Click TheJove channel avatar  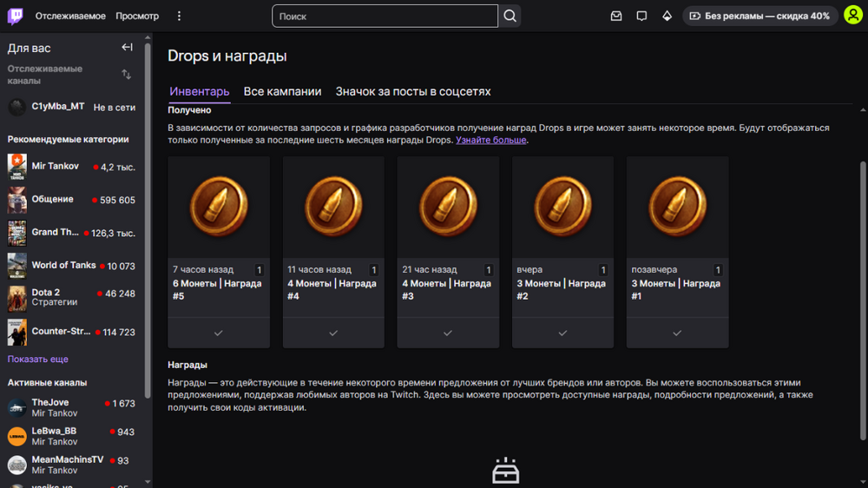click(17, 408)
